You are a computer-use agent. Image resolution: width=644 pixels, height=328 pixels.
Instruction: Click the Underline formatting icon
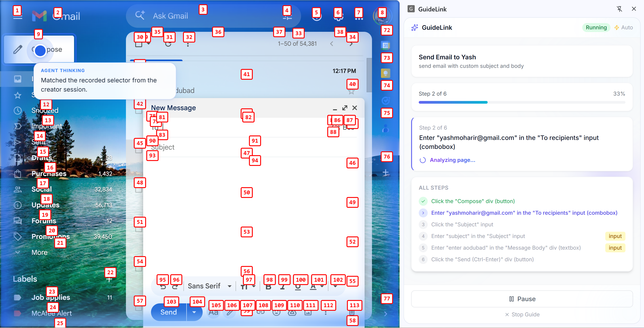pyautogui.click(x=298, y=287)
